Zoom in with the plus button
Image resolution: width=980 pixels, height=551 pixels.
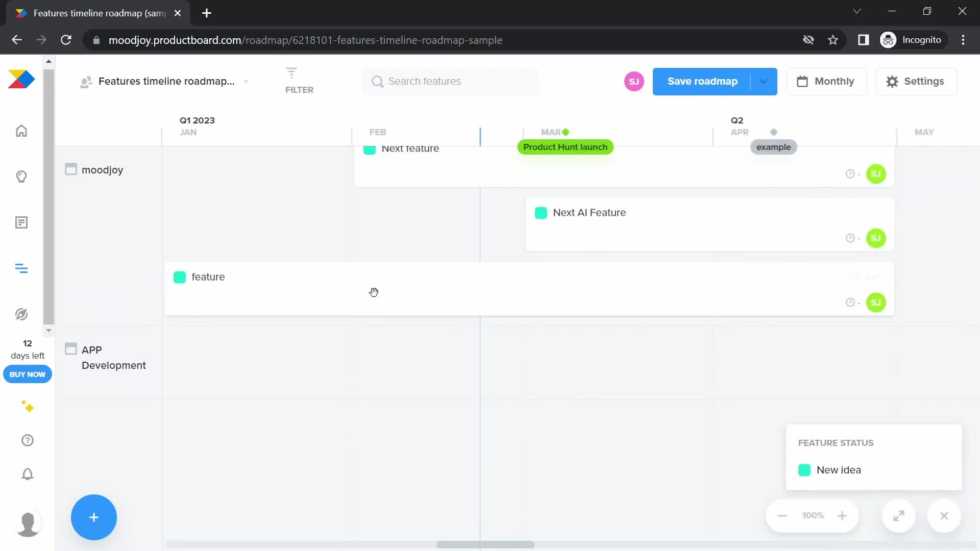(x=842, y=516)
